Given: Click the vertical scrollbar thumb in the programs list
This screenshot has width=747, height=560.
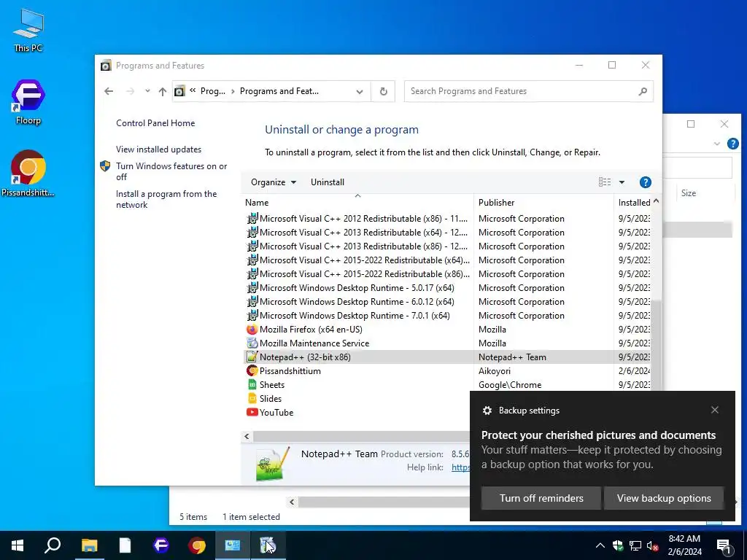Looking at the screenshot, I should click(656, 345).
